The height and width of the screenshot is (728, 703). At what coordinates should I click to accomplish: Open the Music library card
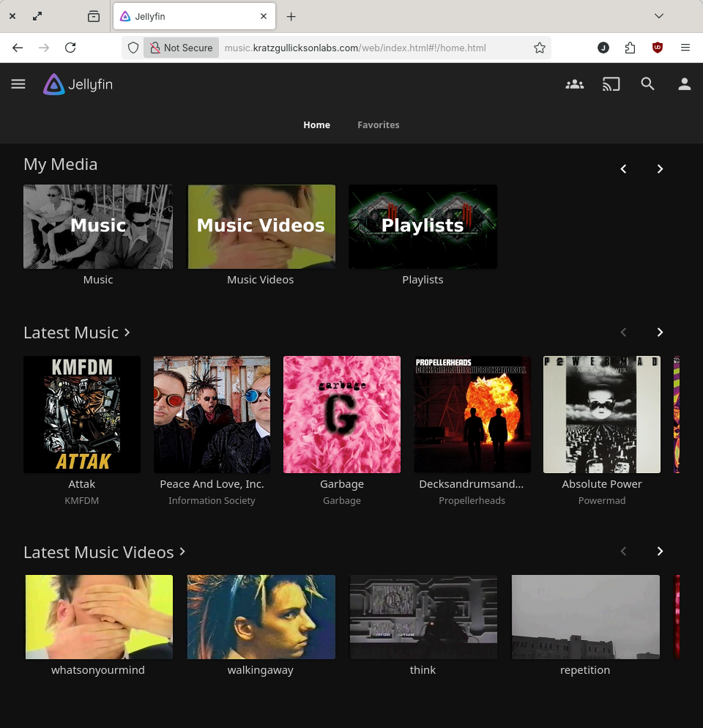click(x=98, y=226)
